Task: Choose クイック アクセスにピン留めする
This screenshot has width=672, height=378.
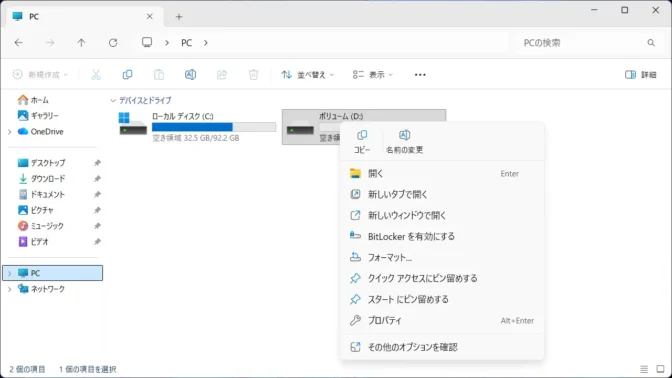Action: [x=442, y=279]
